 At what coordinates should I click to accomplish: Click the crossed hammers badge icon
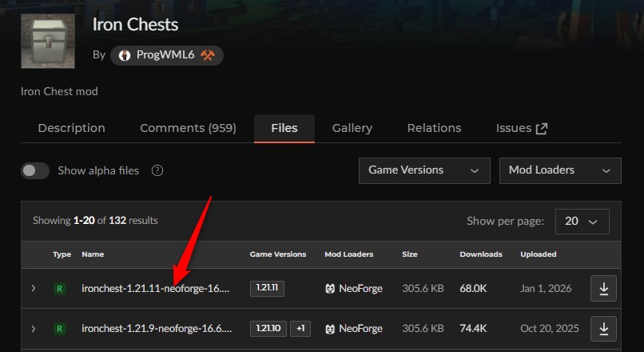tap(208, 55)
